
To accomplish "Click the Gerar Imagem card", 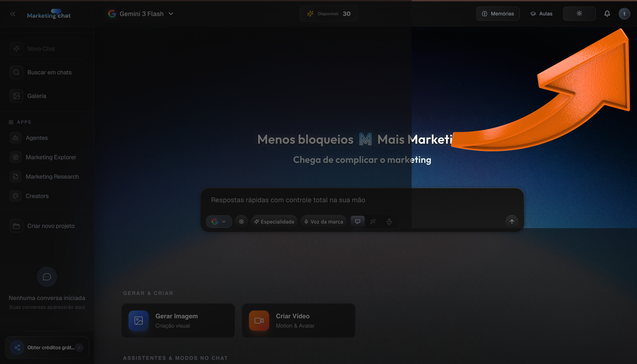I will (x=178, y=320).
